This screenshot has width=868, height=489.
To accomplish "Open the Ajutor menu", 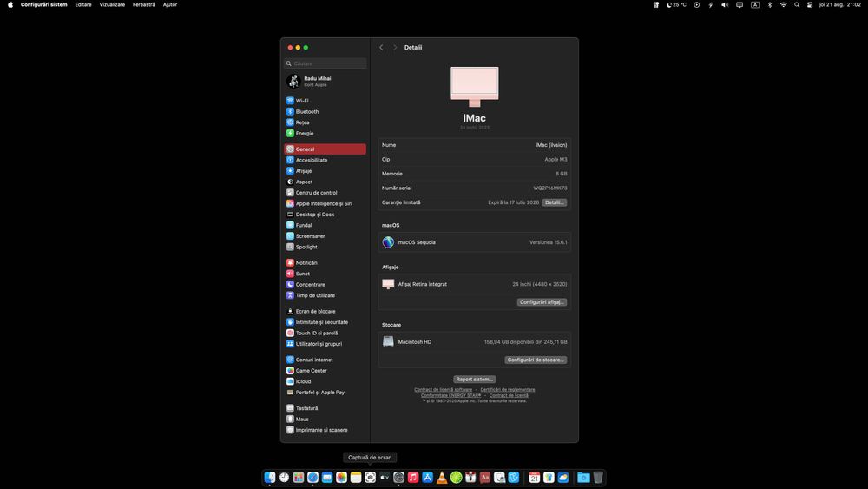I will pos(170,4).
